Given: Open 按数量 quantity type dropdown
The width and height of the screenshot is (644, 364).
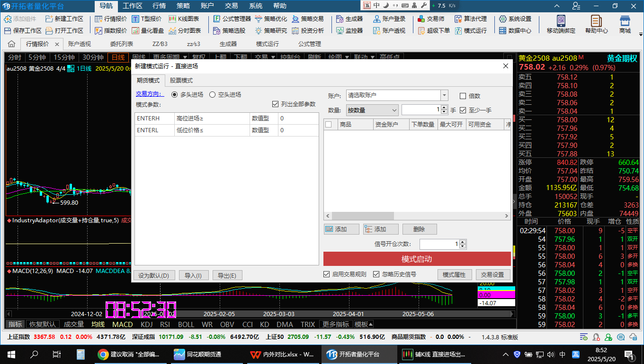Looking at the screenshot, I should 372,110.
